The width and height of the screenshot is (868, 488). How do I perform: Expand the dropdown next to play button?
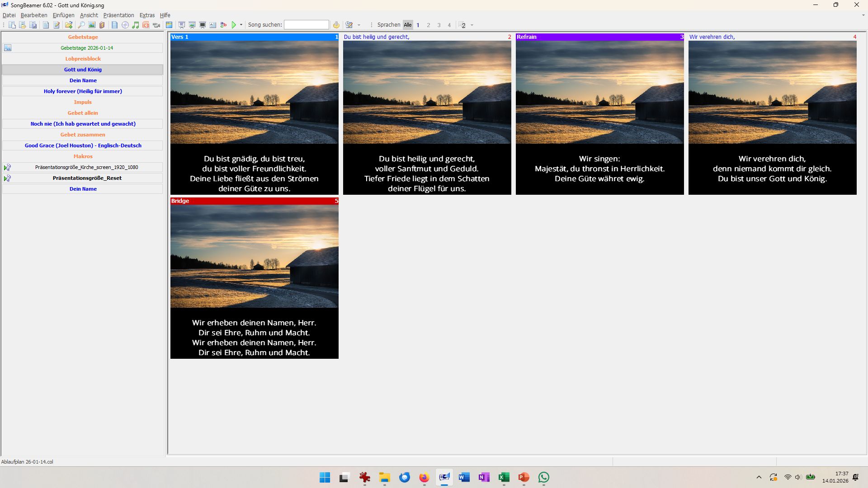pyautogui.click(x=241, y=25)
